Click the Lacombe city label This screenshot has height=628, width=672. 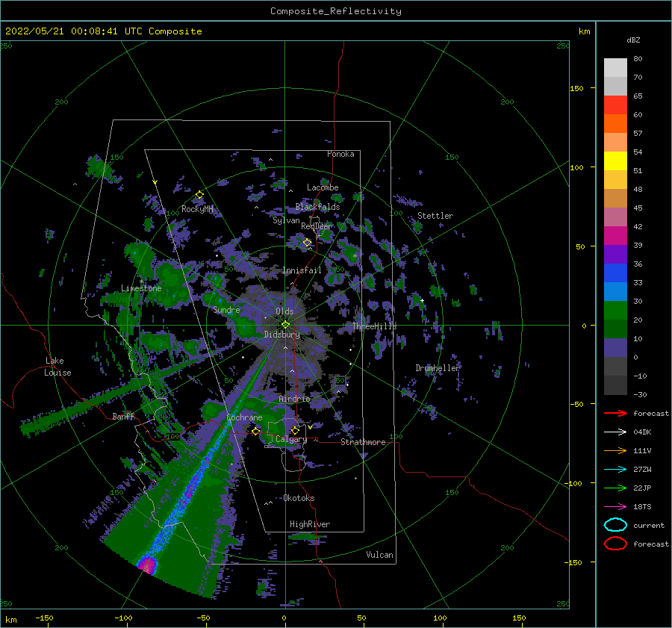323,187
